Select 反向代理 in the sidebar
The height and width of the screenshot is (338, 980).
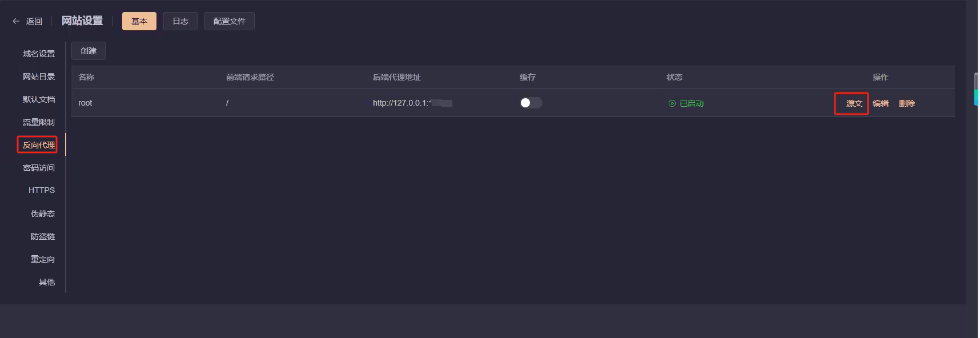(x=39, y=145)
